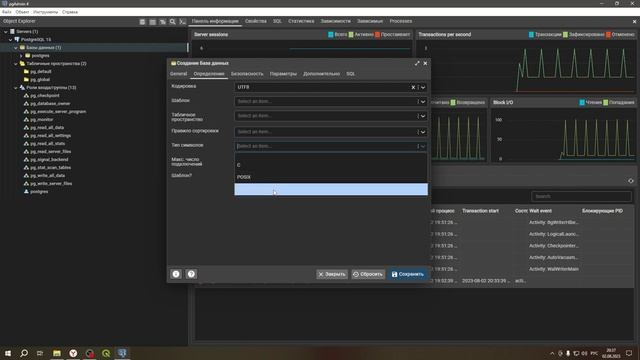Collapse the databases (1) node
Screen dimensions: 640x360
(x=16, y=48)
